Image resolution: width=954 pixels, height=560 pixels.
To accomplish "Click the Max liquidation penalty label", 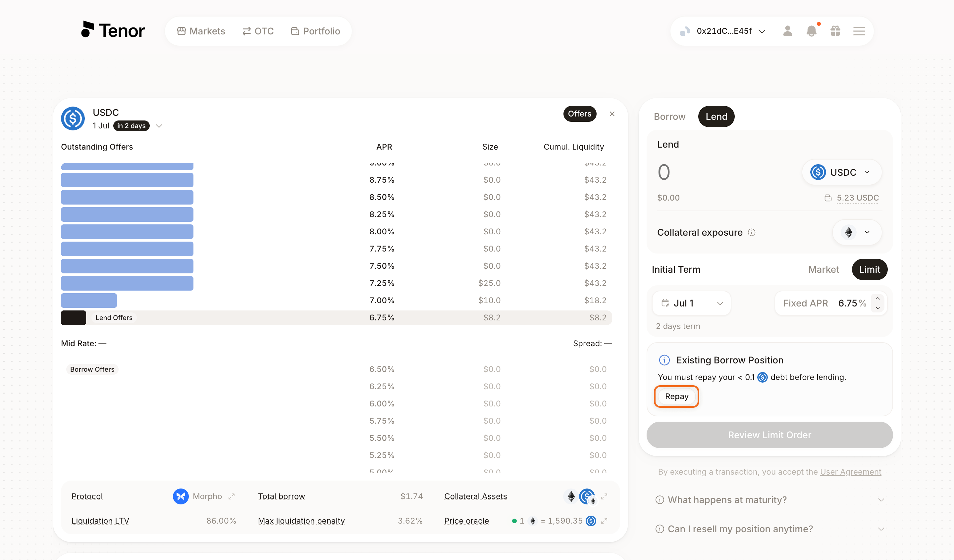I will 301,521.
